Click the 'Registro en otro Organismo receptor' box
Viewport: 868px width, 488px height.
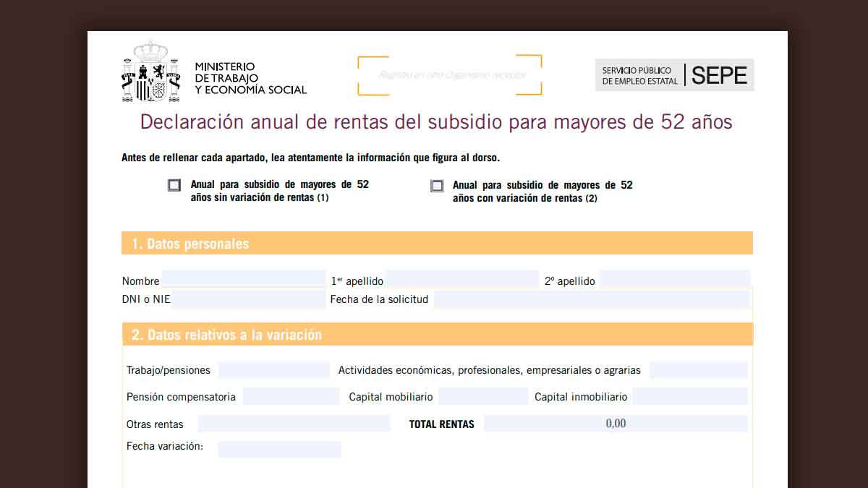(449, 75)
